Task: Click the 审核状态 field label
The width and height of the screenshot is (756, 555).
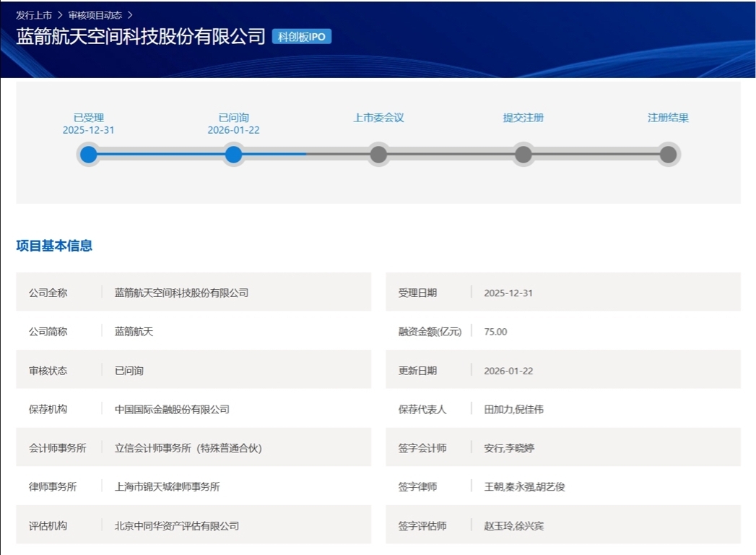Action: point(48,371)
